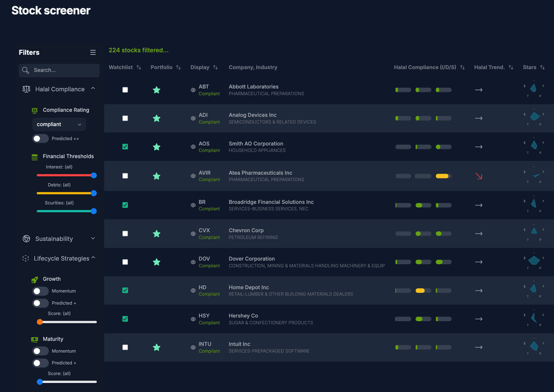Click the Debts slider handle
Screen dimensions: 554x392
pyautogui.click(x=93, y=192)
